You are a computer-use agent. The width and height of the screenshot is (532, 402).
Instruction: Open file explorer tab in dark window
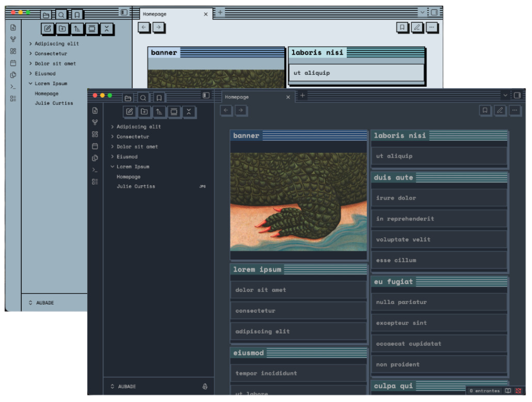click(x=128, y=98)
